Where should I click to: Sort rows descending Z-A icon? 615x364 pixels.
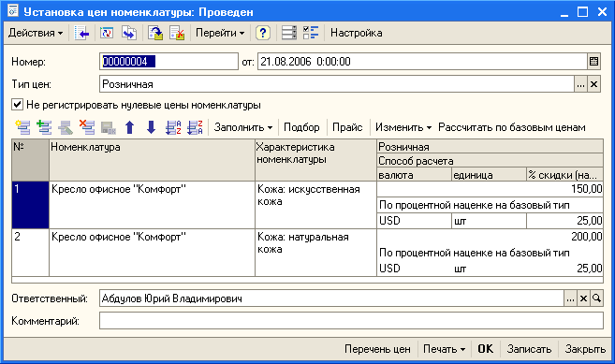point(195,127)
